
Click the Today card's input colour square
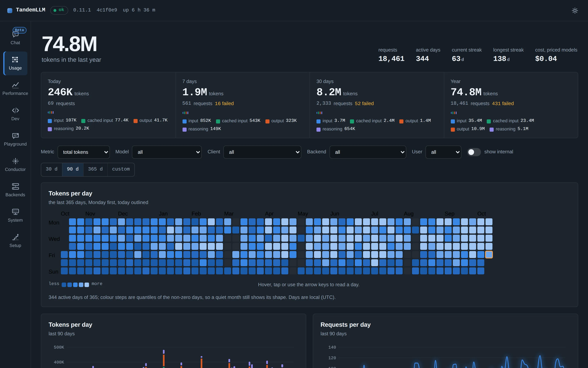pos(50,121)
